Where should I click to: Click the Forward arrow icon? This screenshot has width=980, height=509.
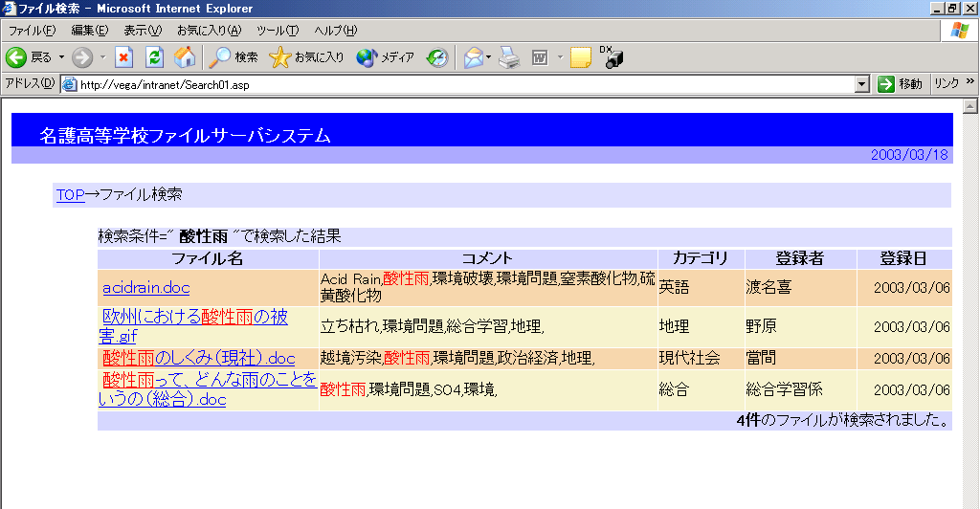pyautogui.click(x=82, y=57)
